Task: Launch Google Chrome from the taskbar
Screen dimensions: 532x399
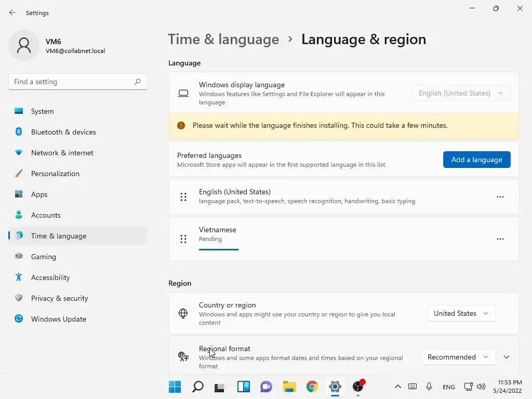Action: 312,387
